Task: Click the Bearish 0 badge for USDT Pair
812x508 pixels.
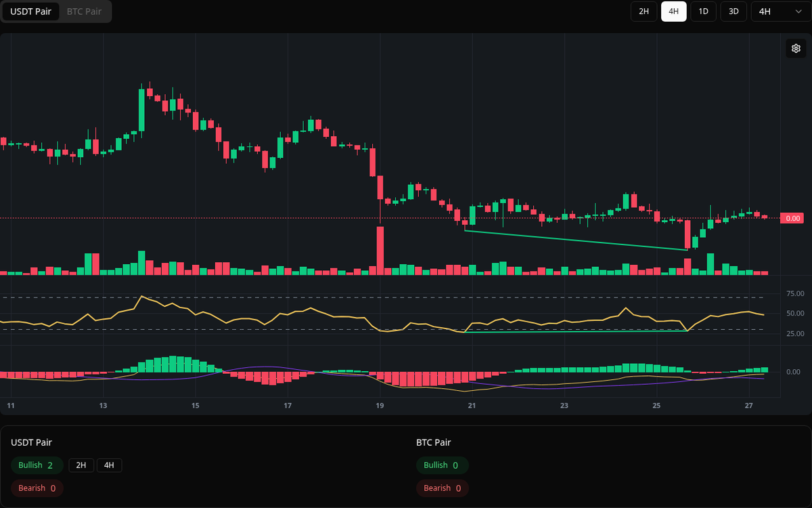Action: tap(37, 488)
